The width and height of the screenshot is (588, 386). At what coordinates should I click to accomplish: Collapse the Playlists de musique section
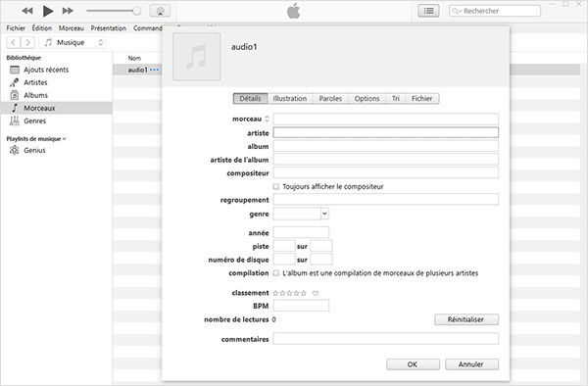(64, 139)
